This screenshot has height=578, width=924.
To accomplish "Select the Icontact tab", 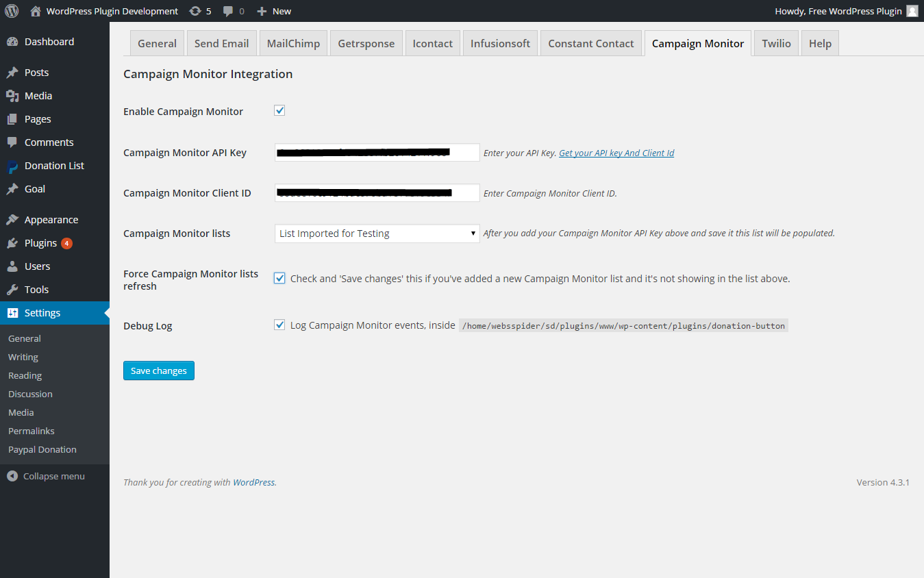I will coord(433,43).
